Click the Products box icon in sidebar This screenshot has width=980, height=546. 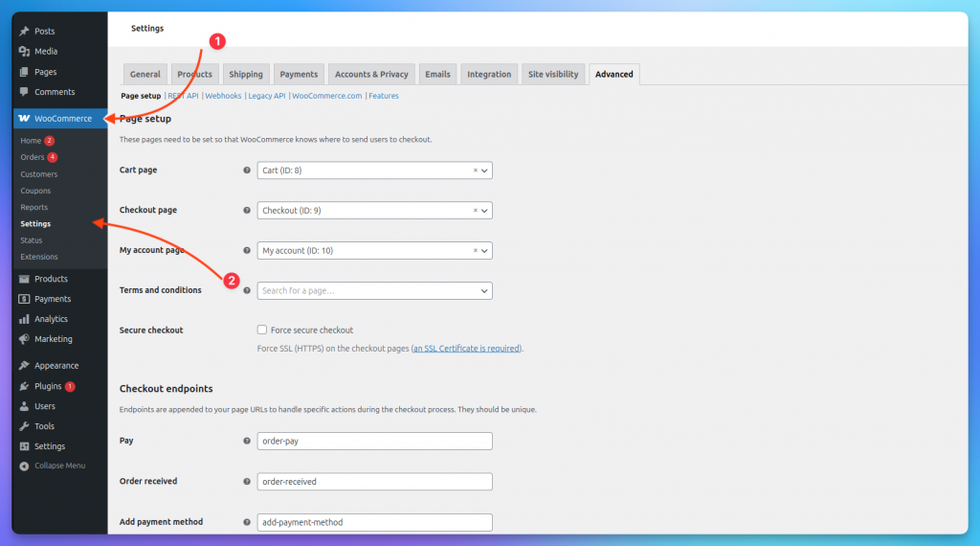pyautogui.click(x=24, y=279)
